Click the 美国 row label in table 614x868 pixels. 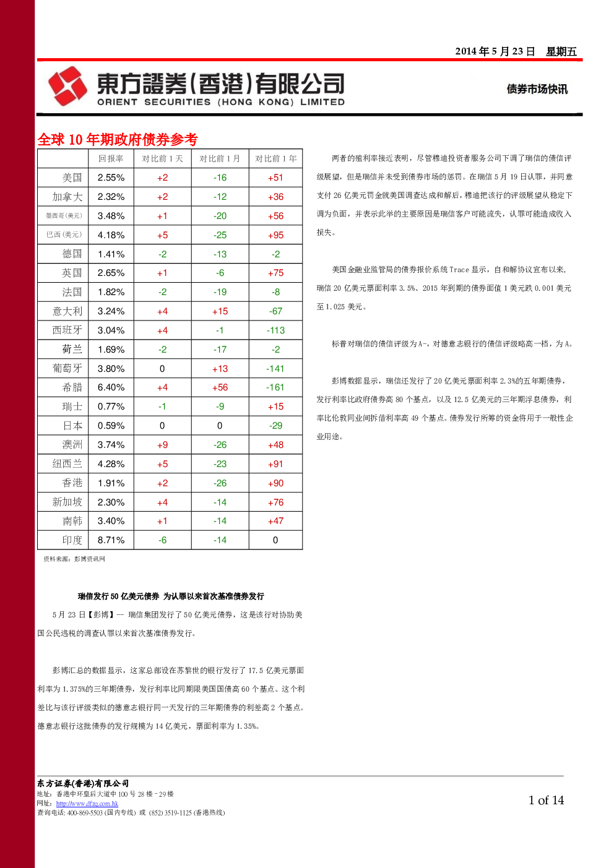tap(72, 178)
